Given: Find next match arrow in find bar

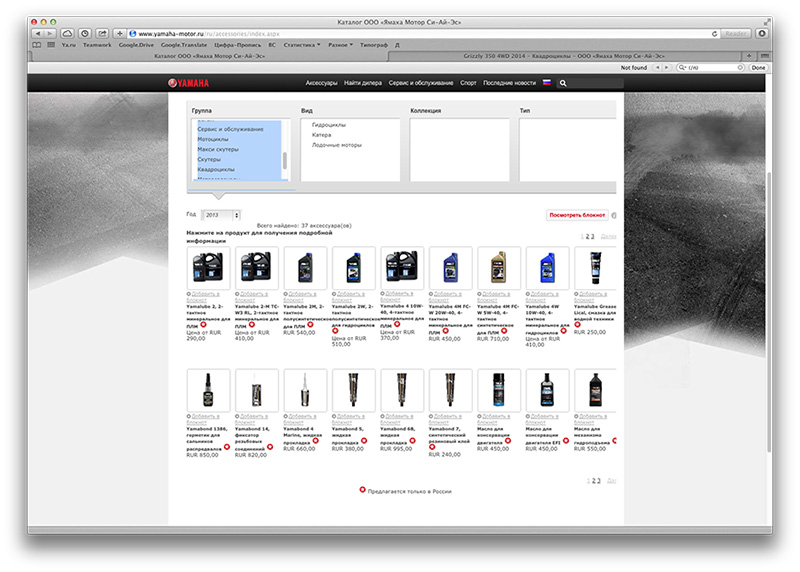Looking at the screenshot, I should point(666,67).
